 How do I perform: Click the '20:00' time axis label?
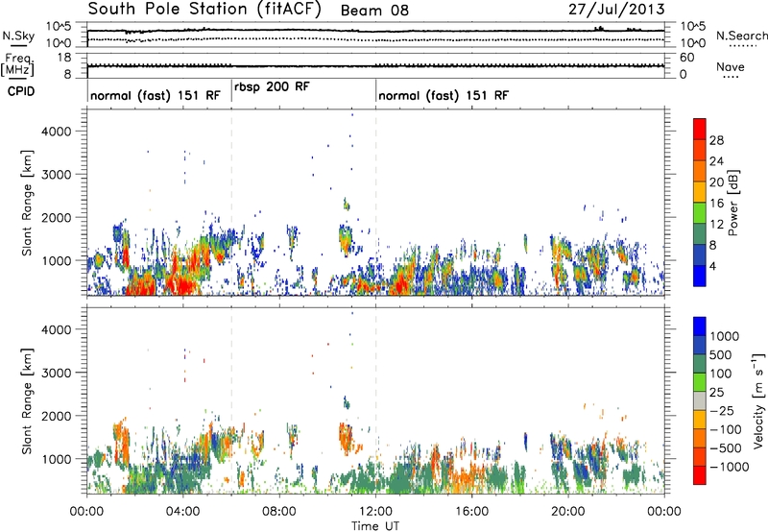tap(568, 512)
